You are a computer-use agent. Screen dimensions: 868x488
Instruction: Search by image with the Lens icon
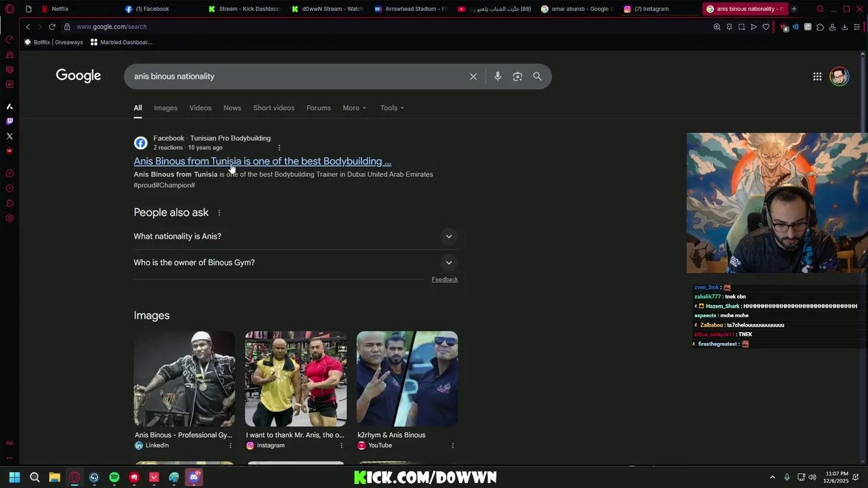(517, 77)
